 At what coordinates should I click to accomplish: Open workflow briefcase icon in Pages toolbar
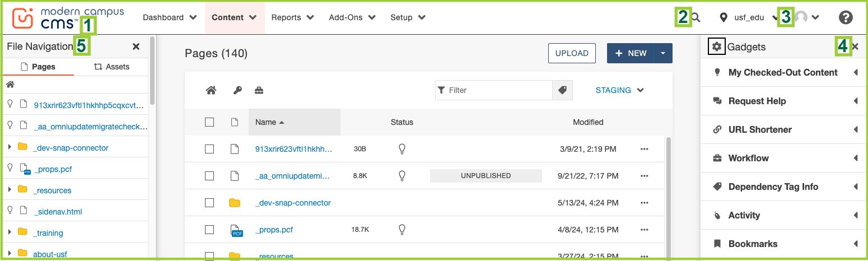pos(259,90)
